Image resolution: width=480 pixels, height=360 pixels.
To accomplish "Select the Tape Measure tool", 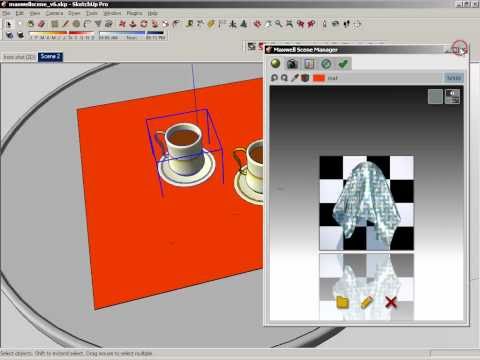I will 189,24.
